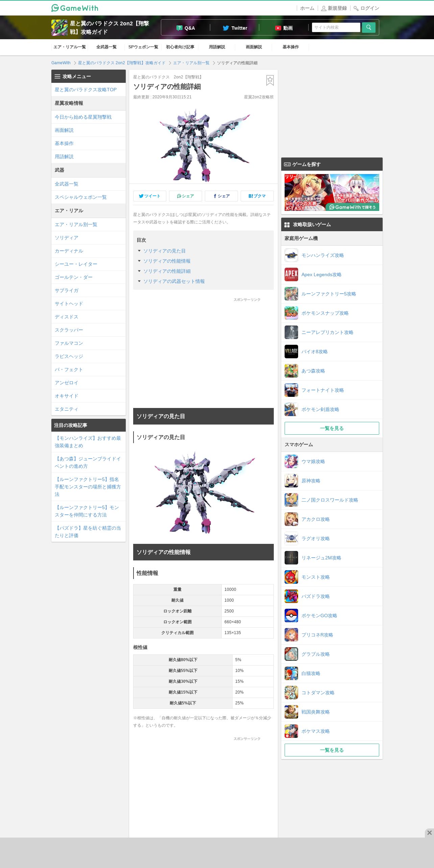Click ポケモンGO攻略 pokeball icon
The width and height of the screenshot is (434, 868).
tap(291, 616)
